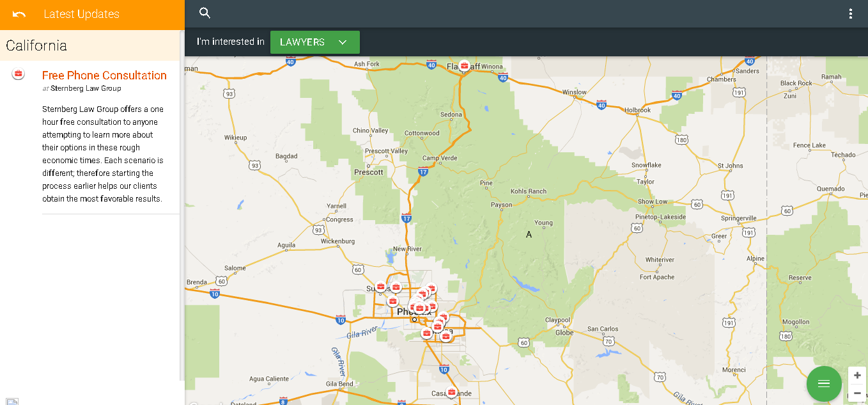Click the Prescott label on the map
The height and width of the screenshot is (405, 868).
[369, 172]
